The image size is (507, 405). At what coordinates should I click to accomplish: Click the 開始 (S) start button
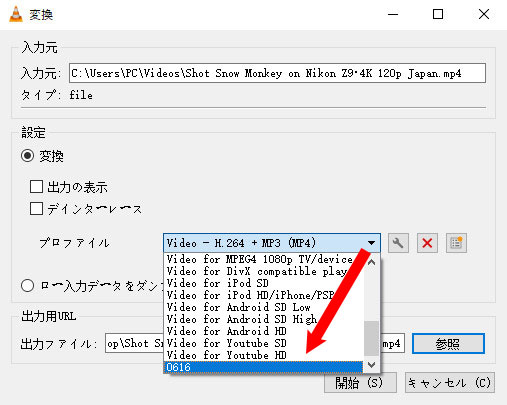(360, 383)
